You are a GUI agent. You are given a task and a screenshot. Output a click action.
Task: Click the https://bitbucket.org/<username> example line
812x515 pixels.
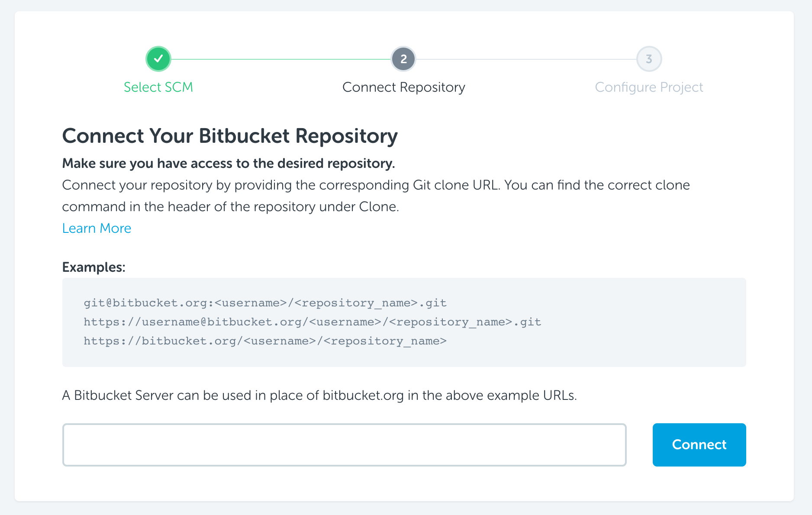point(265,341)
